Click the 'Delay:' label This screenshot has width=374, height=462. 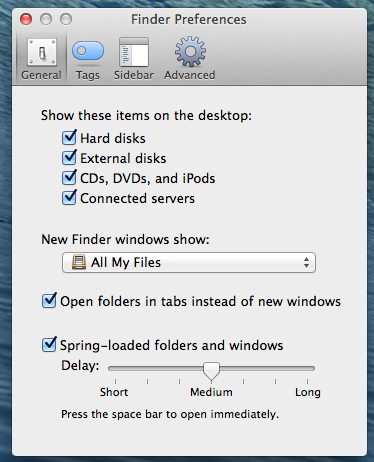[80, 366]
